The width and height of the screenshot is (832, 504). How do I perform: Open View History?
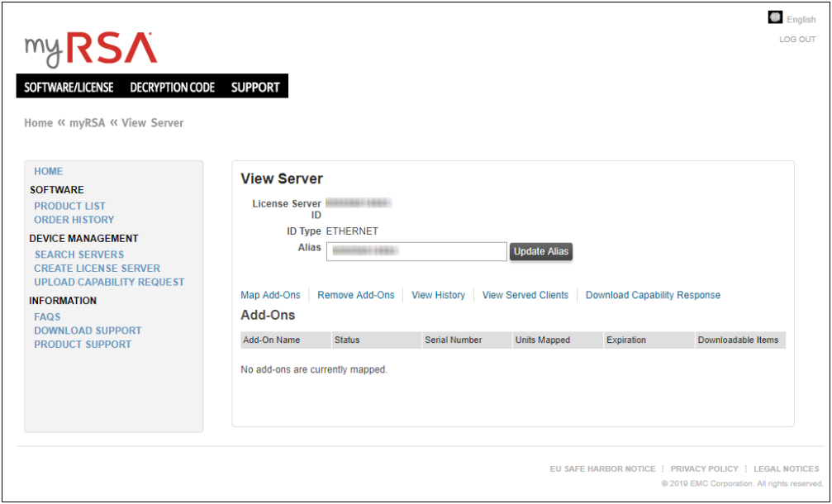pos(438,295)
